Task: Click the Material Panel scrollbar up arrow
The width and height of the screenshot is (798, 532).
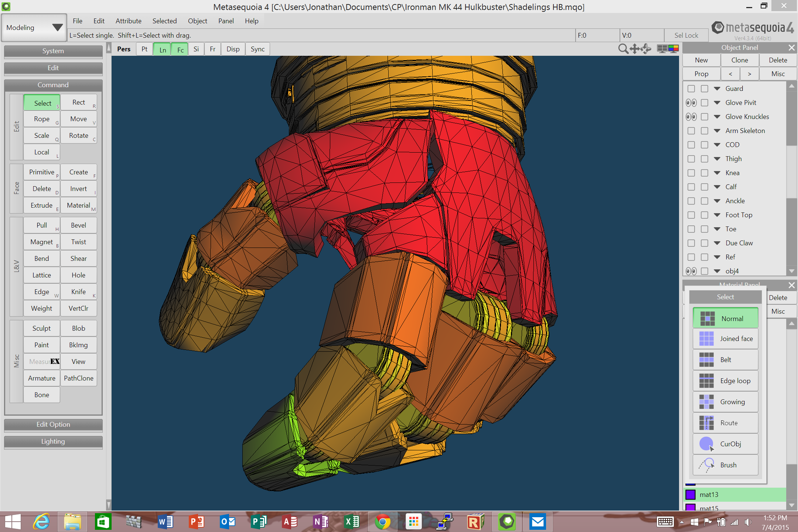Action: [x=791, y=324]
